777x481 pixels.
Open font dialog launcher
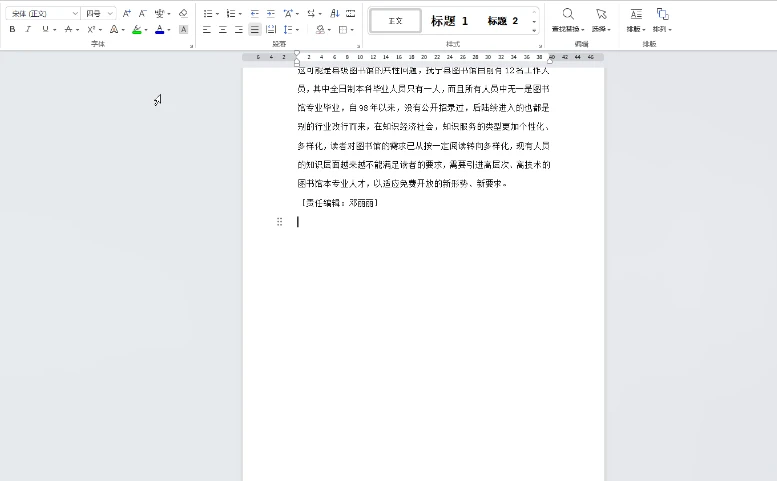click(x=191, y=46)
